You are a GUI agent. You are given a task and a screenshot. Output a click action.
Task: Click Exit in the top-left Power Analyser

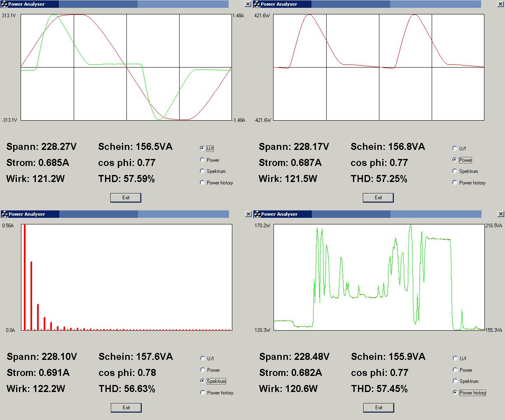point(126,198)
